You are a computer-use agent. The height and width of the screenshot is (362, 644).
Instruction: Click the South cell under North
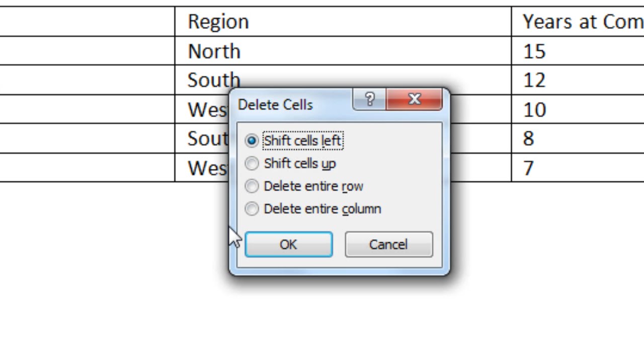pyautogui.click(x=343, y=80)
